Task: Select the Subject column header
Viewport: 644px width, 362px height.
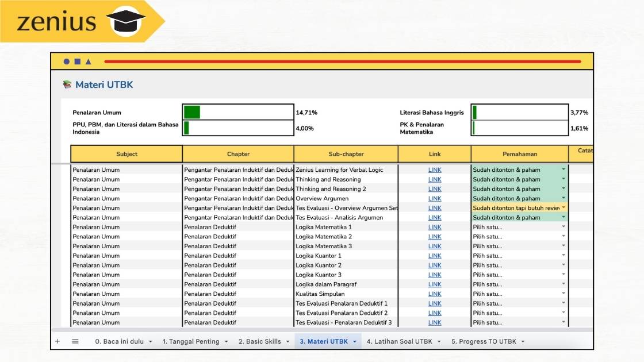Action: (x=126, y=154)
